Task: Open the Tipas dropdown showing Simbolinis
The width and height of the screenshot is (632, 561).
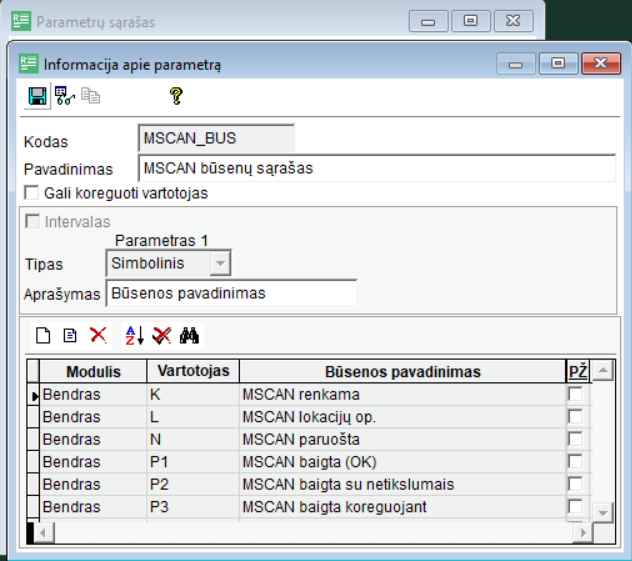Action: 221,263
